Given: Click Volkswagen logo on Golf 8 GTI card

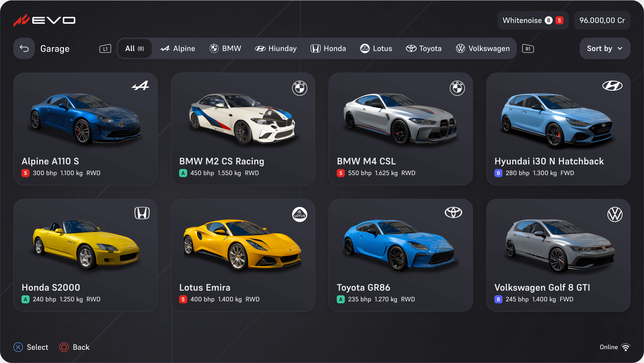Looking at the screenshot, I should tap(615, 214).
